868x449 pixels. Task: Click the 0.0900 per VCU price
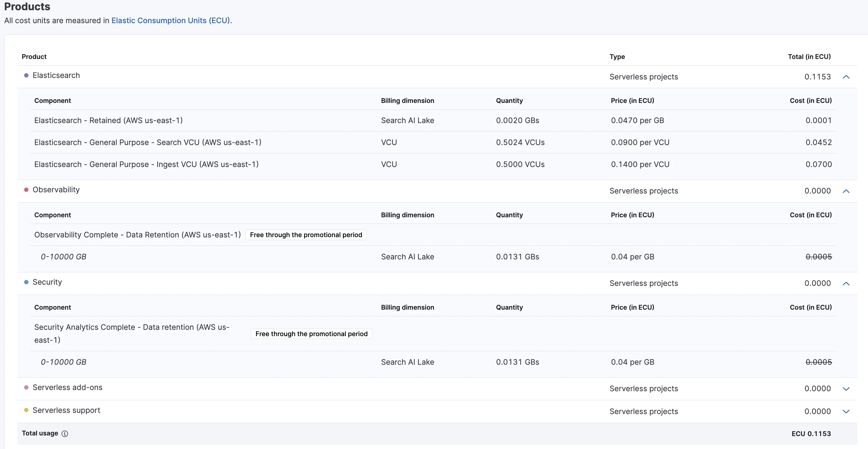pyautogui.click(x=640, y=142)
